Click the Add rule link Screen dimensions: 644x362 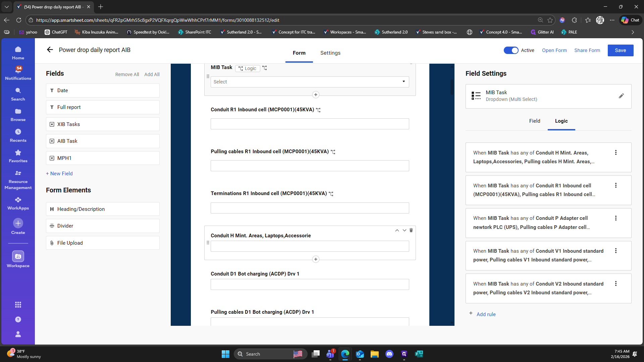pos(486,314)
